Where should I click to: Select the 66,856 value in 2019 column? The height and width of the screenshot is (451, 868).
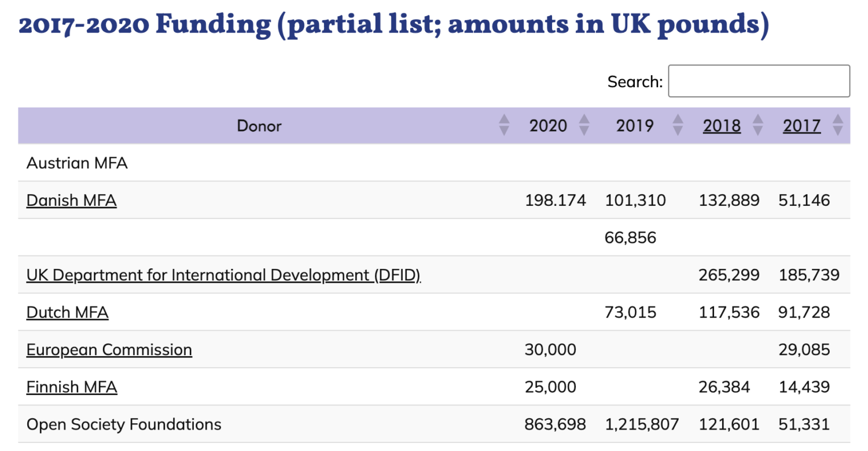point(630,238)
